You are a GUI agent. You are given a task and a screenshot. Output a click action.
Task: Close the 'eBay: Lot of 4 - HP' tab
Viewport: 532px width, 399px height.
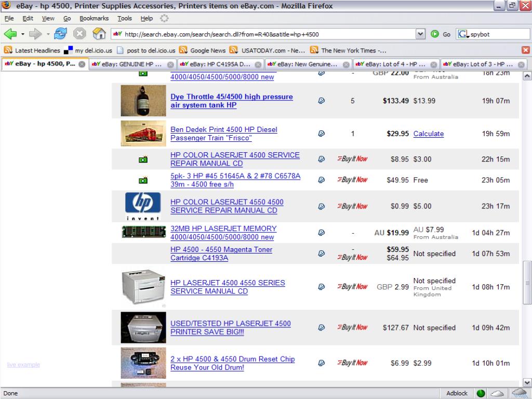coord(434,64)
